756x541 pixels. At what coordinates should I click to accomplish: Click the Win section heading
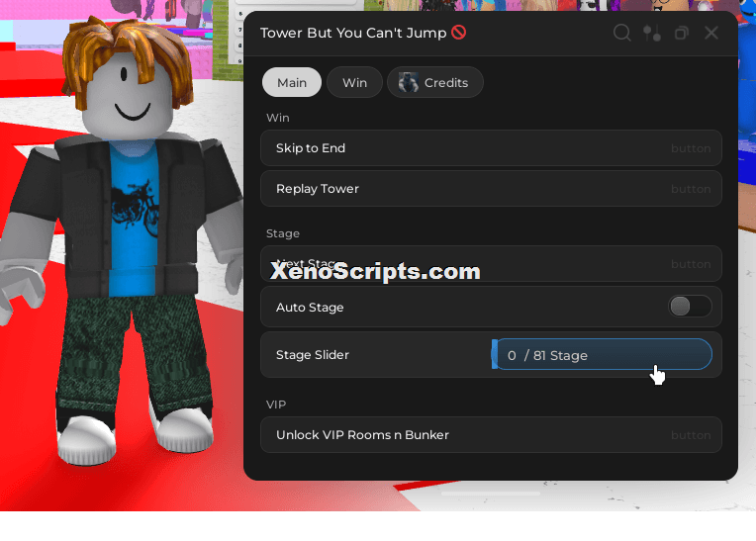(x=278, y=118)
